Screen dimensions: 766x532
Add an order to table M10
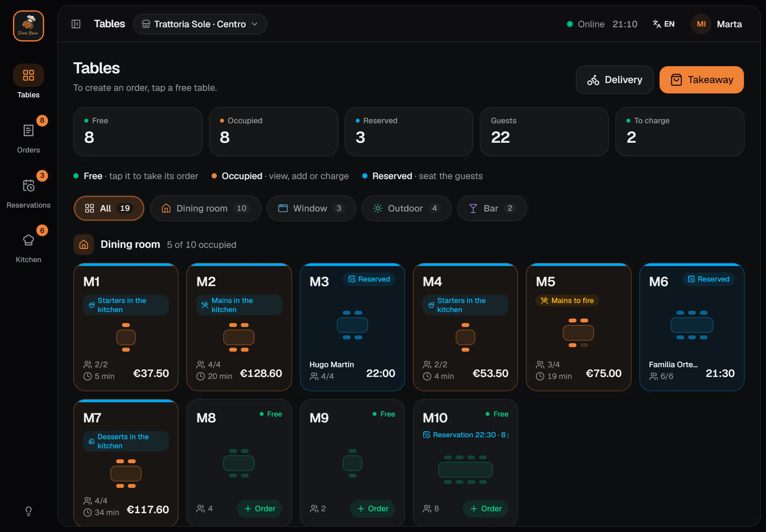486,509
